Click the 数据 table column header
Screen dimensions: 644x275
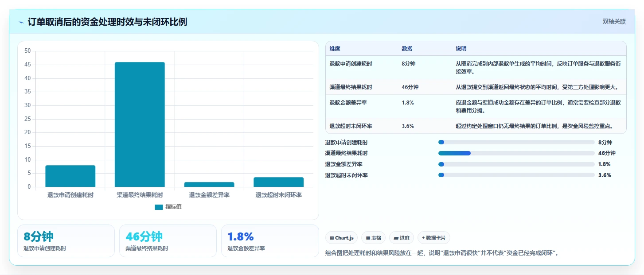click(x=407, y=49)
